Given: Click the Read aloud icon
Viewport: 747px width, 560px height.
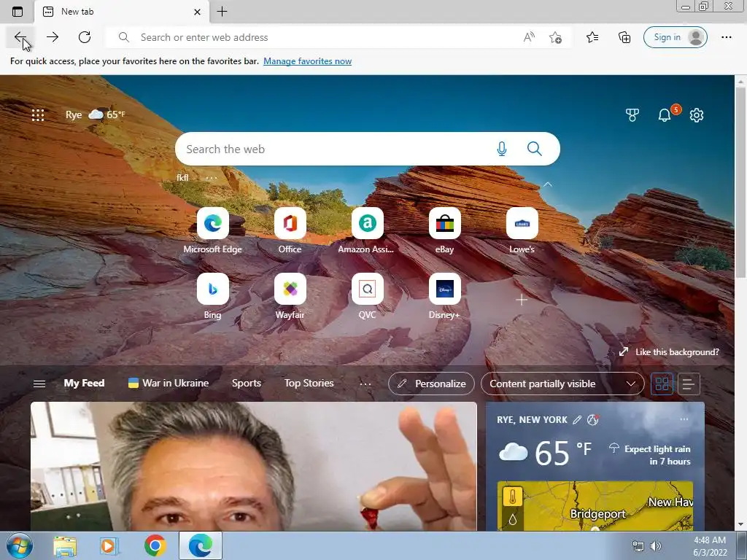Looking at the screenshot, I should click(529, 37).
